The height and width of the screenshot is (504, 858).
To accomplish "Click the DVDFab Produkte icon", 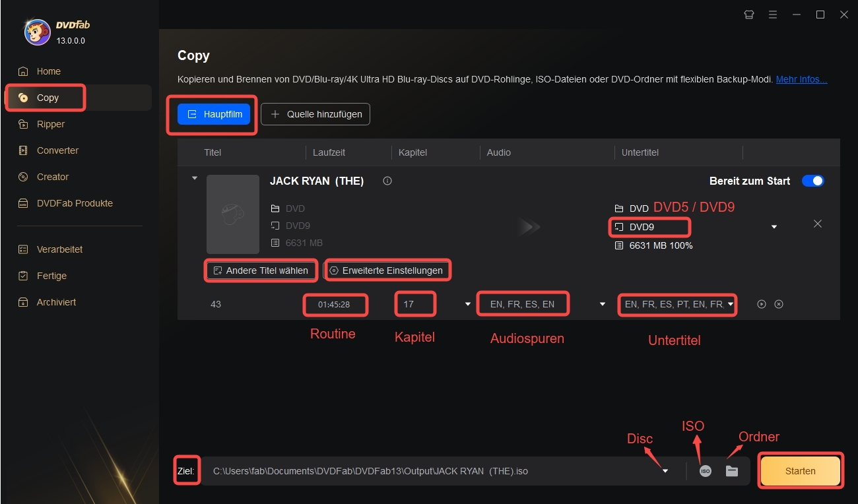I will pos(24,203).
